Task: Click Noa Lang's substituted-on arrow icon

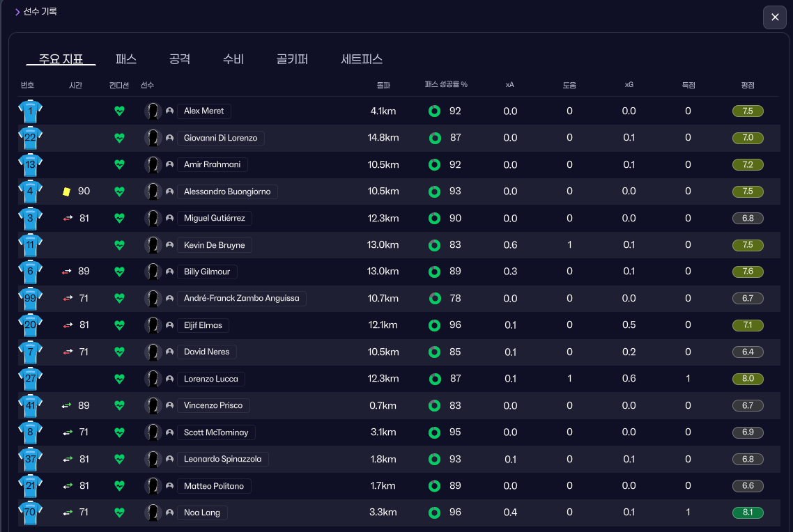Action: pos(68,513)
